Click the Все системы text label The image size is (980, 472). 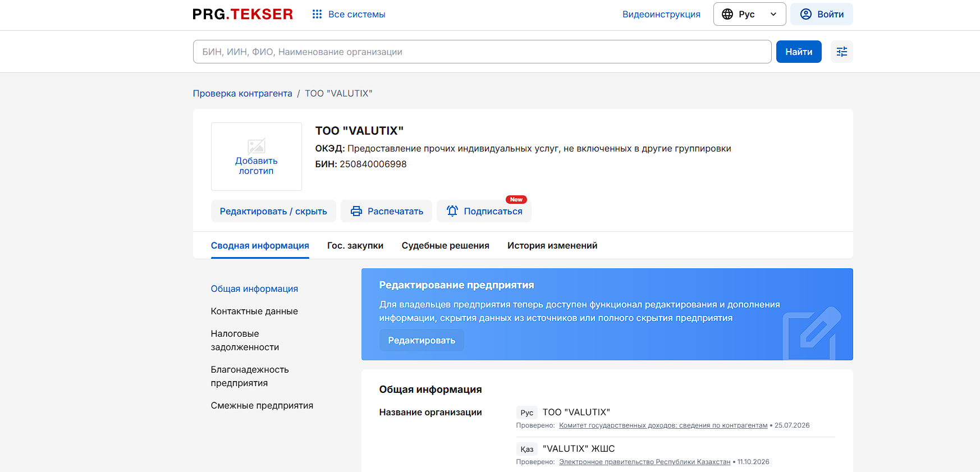pyautogui.click(x=357, y=14)
